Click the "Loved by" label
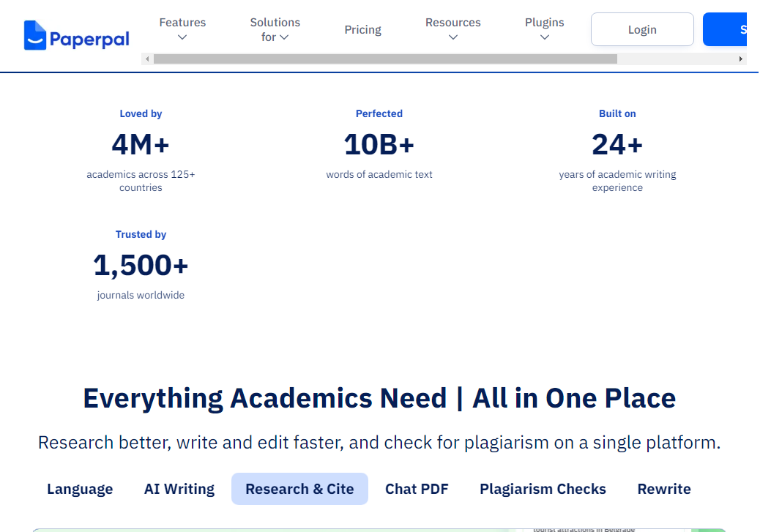 point(141,113)
